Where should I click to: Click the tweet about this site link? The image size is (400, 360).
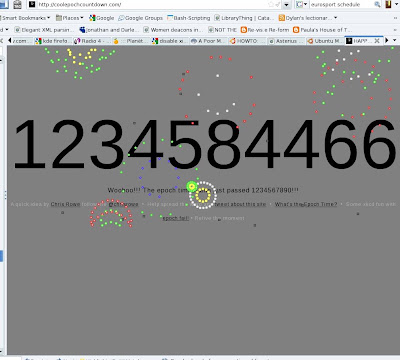pos(240,204)
